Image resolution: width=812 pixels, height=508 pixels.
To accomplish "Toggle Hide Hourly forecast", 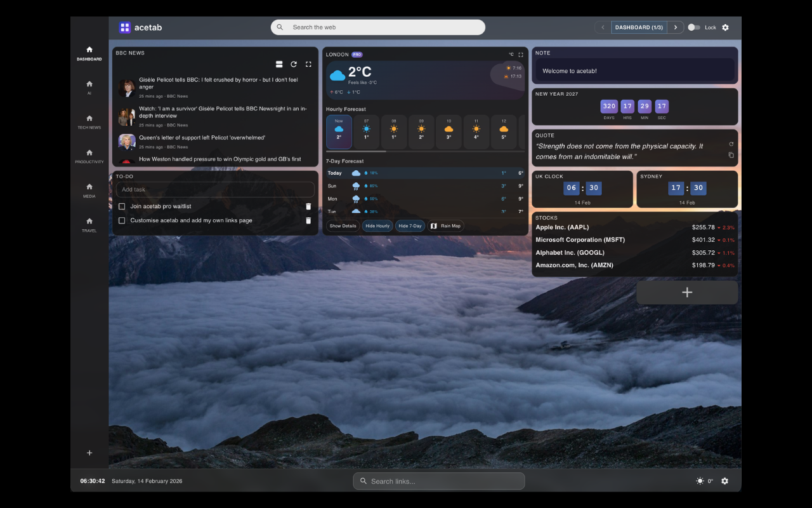I will [377, 226].
